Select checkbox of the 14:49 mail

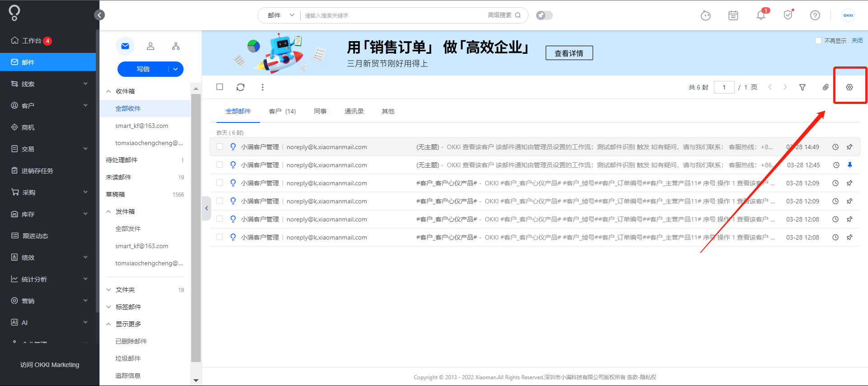coord(220,146)
